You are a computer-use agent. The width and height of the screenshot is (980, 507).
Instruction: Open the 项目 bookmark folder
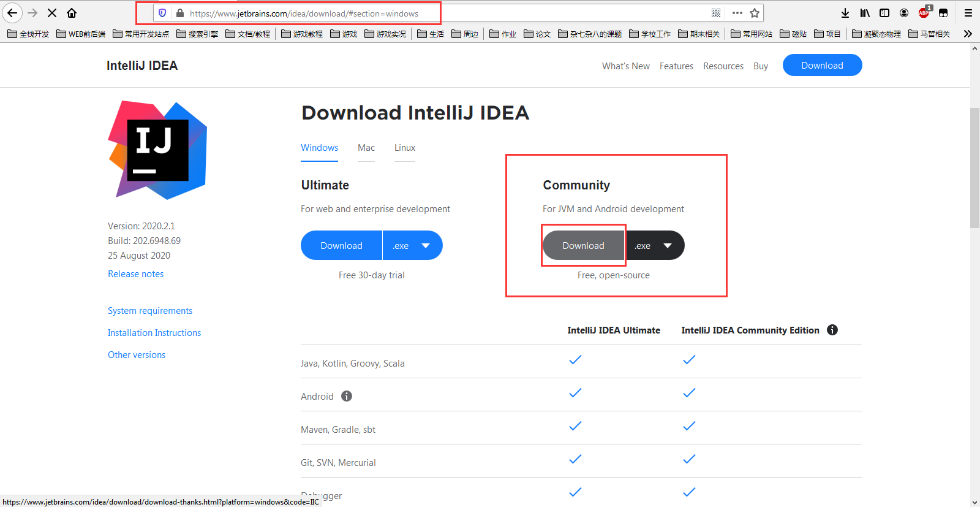point(827,34)
